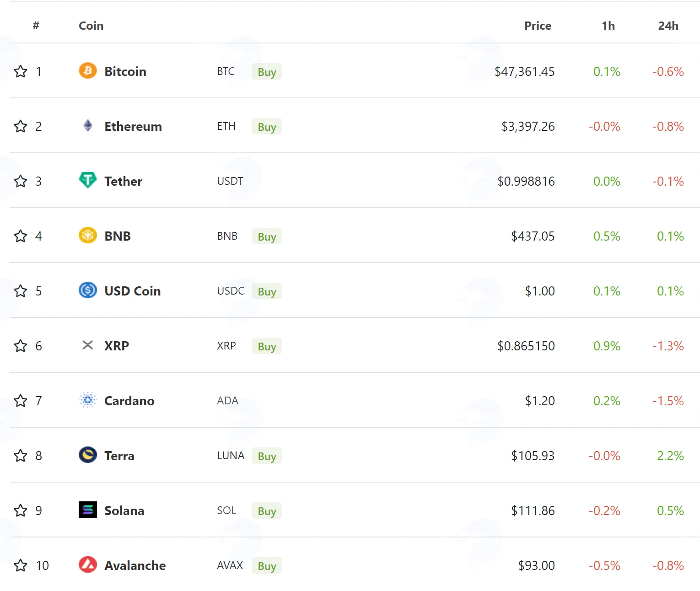Click the Solana logo icon
This screenshot has height=591, width=700.
click(88, 510)
